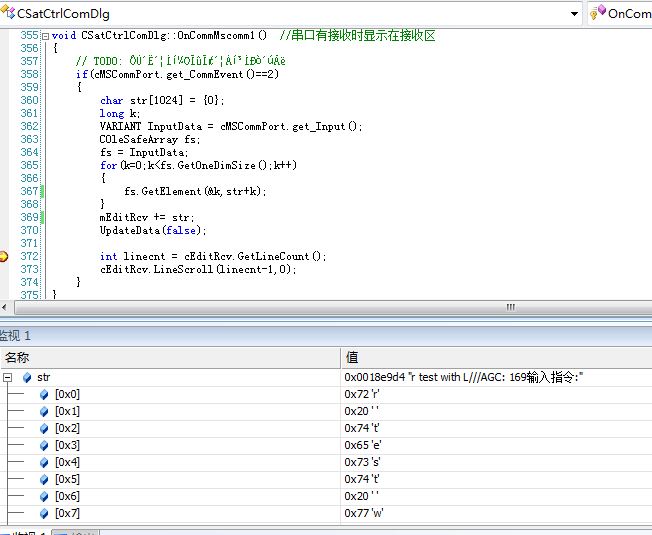
Task: Click the 监视 1 panel title
Action: 15,335
